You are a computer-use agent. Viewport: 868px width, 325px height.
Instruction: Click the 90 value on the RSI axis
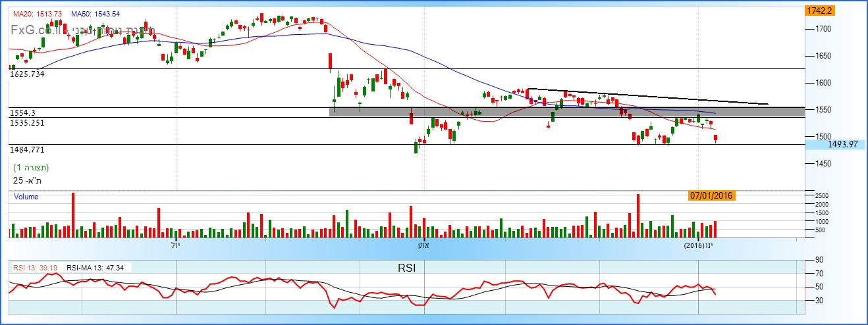click(x=820, y=261)
